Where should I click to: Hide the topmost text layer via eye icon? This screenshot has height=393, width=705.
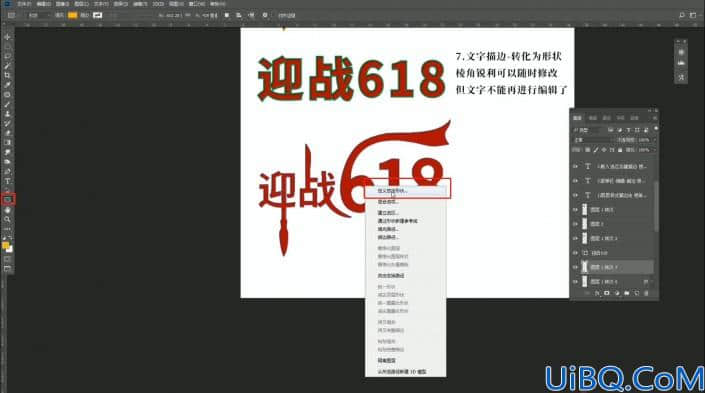(x=575, y=166)
